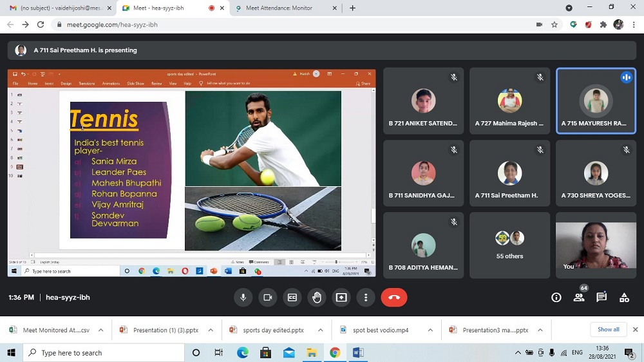
Task: Switch to Meet Attendance: Monitor tab
Action: point(282,8)
